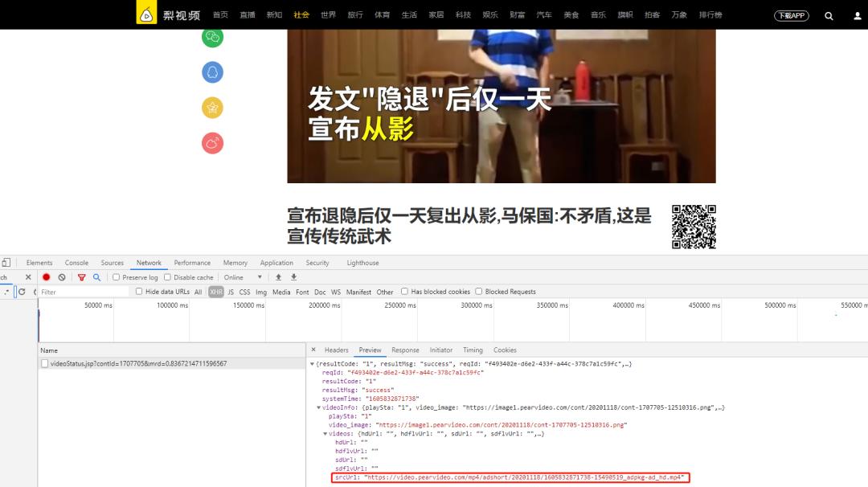Toggle regular expression option in search sidebar

(6, 292)
